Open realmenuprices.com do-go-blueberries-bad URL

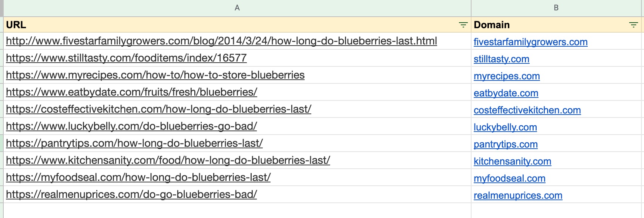131,195
